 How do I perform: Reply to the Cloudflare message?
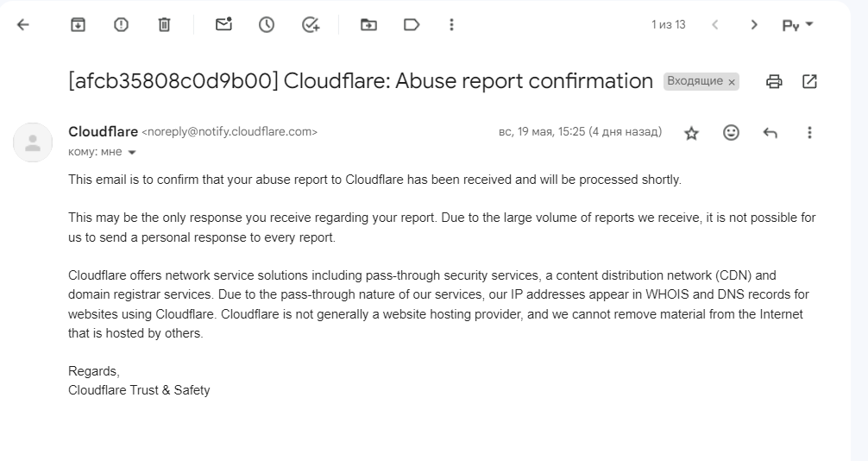point(770,133)
